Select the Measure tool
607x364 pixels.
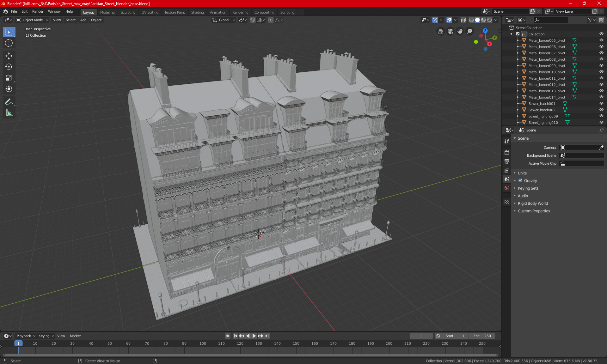pos(9,113)
